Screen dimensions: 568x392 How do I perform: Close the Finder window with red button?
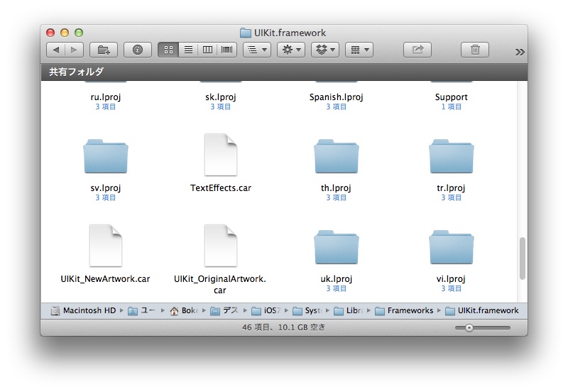(x=50, y=33)
